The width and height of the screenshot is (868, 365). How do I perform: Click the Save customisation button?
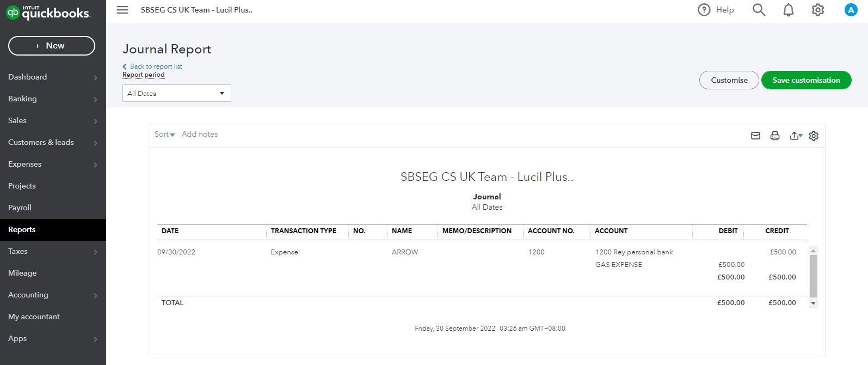(806, 80)
